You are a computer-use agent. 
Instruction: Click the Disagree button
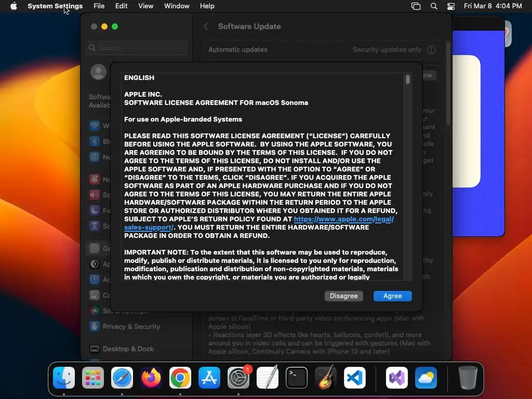pos(344,296)
